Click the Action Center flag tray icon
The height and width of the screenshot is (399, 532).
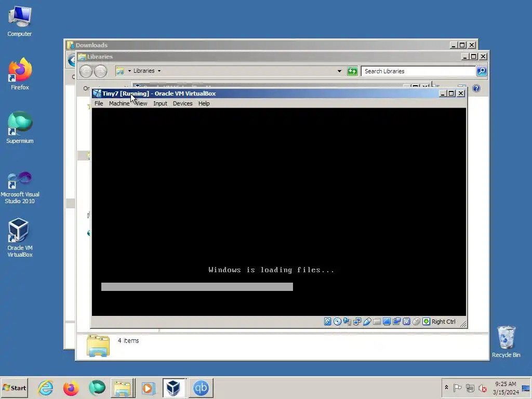coord(457,388)
